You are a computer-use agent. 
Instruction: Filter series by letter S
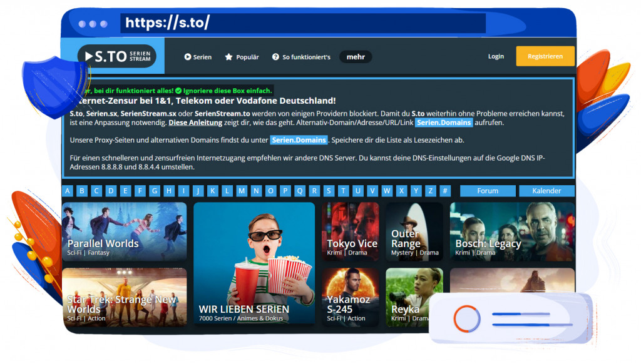(329, 191)
